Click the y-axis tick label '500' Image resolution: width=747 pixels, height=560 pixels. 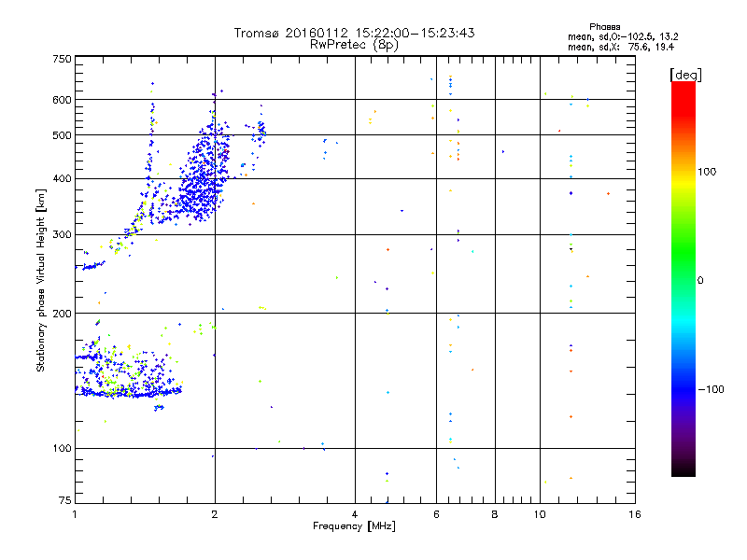[62, 135]
